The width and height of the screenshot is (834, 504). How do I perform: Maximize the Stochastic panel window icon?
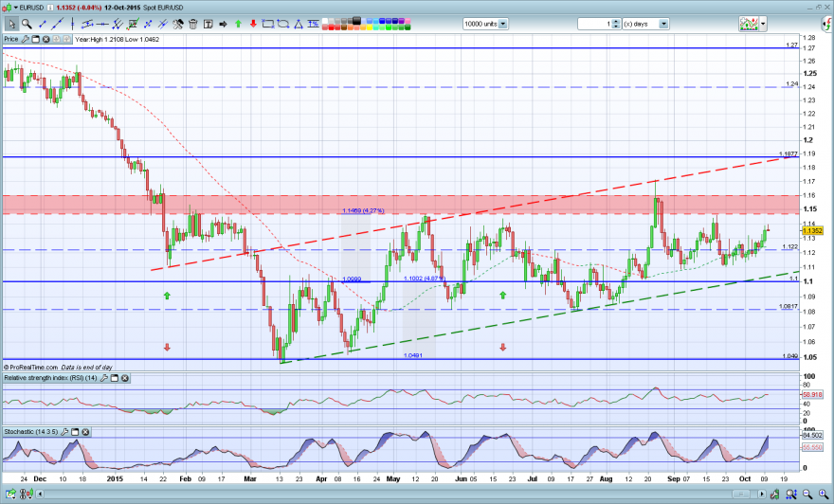pyautogui.click(x=75, y=432)
